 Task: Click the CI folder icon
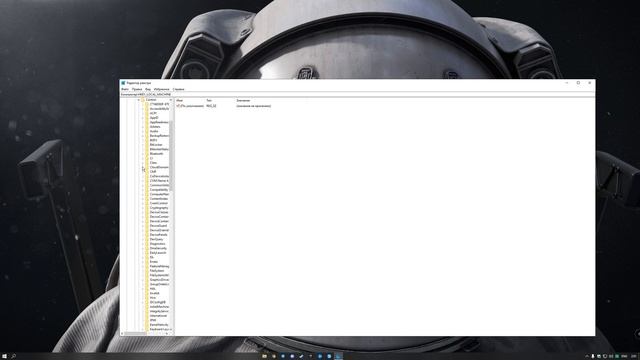pyautogui.click(x=147, y=158)
